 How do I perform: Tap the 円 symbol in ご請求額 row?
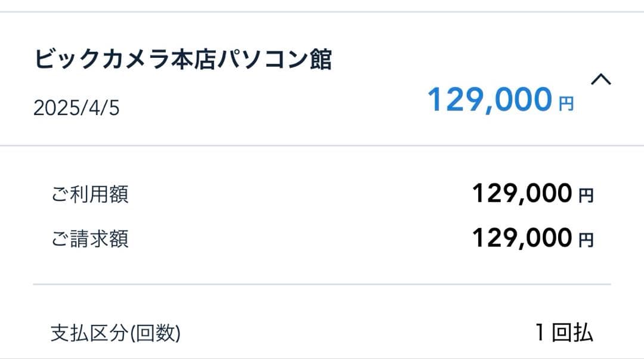[x=586, y=240]
